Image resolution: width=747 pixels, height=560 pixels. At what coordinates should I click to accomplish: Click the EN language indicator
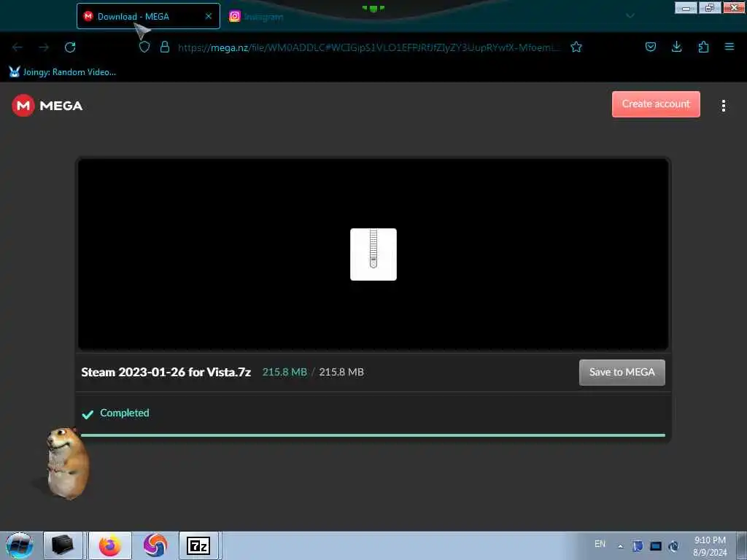pos(600,544)
